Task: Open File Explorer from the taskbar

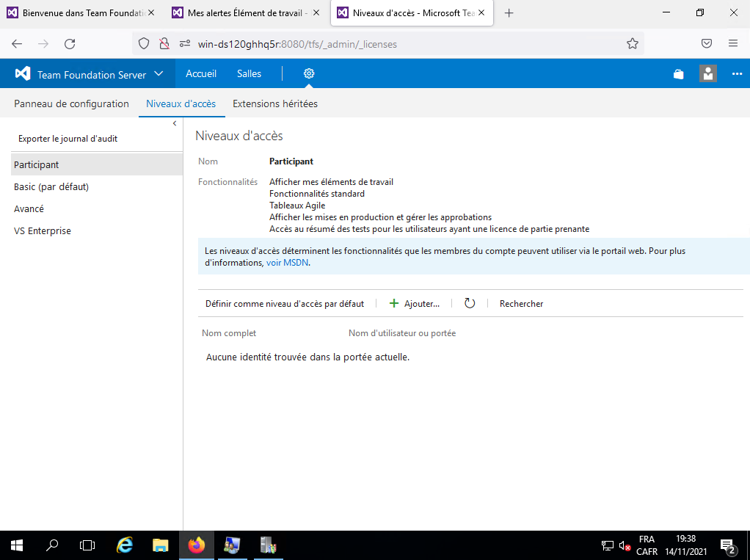Action: [x=160, y=545]
